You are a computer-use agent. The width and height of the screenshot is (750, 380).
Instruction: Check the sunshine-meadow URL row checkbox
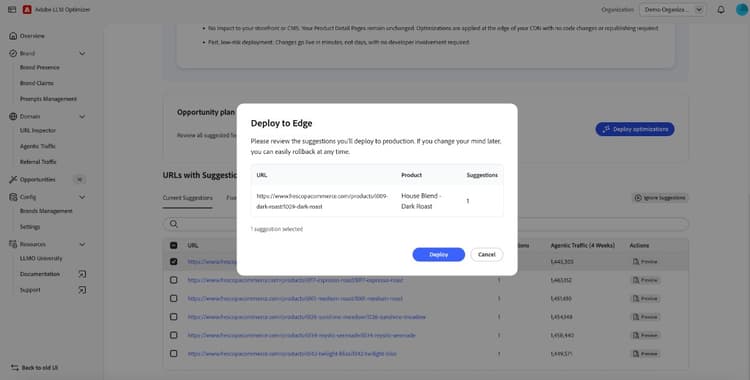coord(174,316)
